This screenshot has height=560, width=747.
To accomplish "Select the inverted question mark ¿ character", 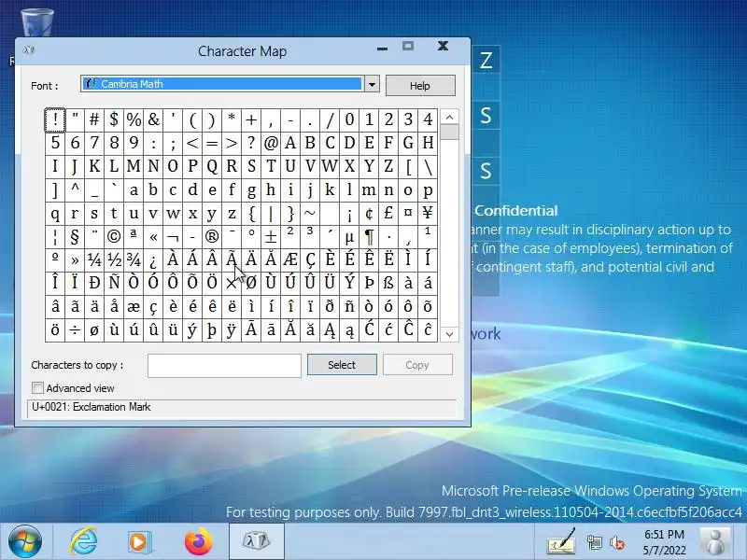I will (x=153, y=260).
